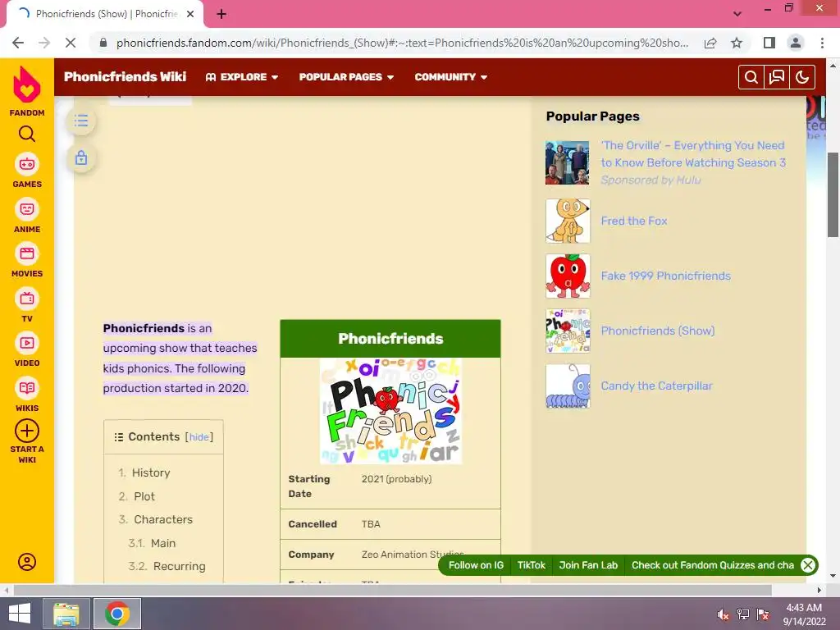
Task: Jump to Main characters subsection
Action: point(163,543)
